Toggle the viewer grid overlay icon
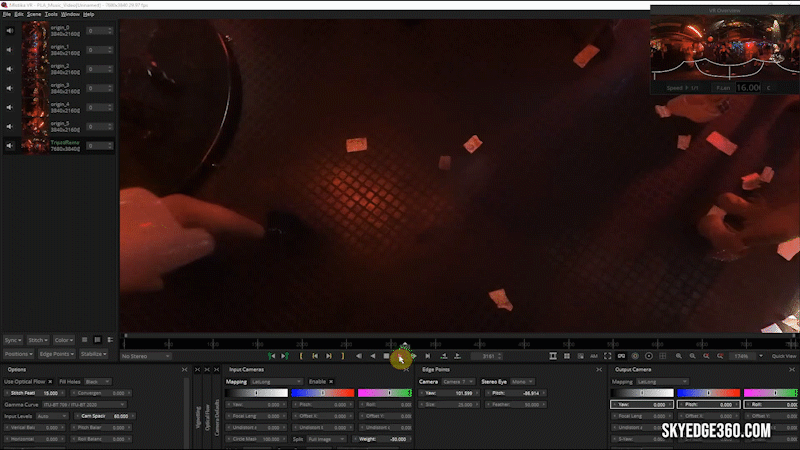Screen dimensions: 800x450 click(663, 356)
